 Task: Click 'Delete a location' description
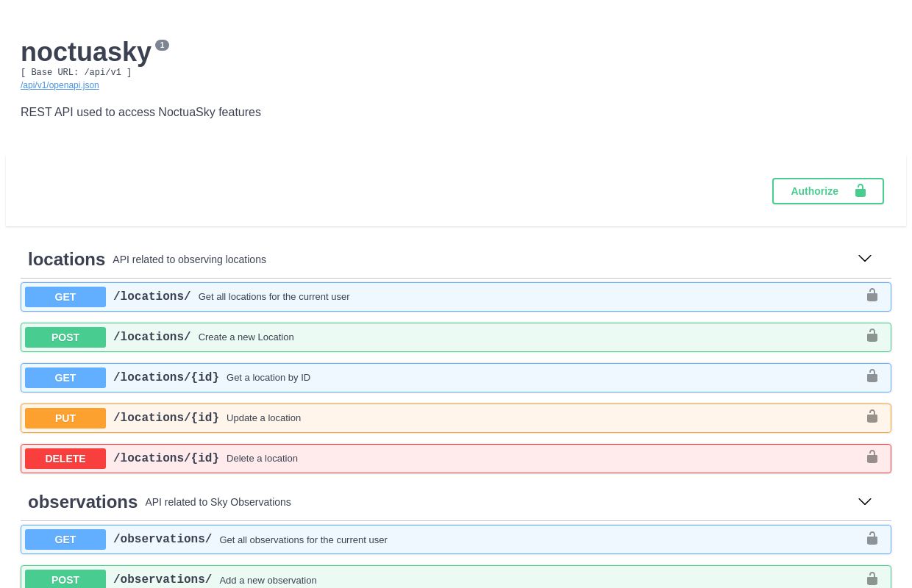[262, 459]
